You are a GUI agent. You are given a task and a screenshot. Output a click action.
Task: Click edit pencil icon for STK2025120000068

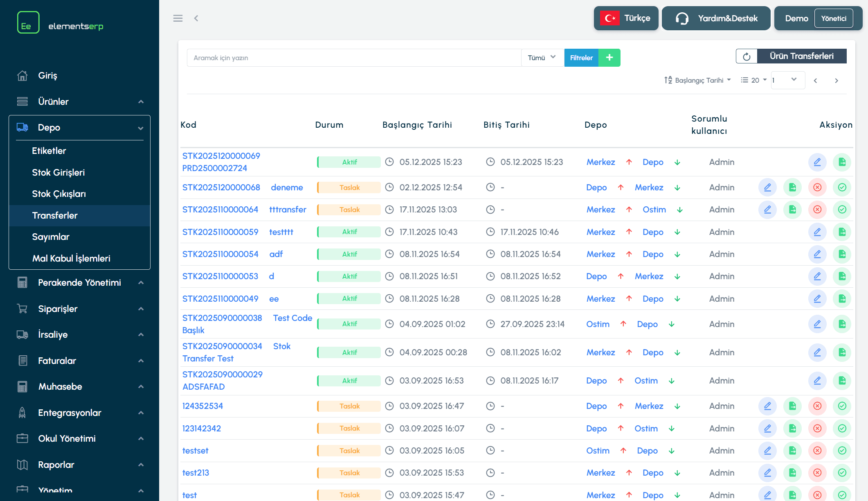pyautogui.click(x=767, y=187)
